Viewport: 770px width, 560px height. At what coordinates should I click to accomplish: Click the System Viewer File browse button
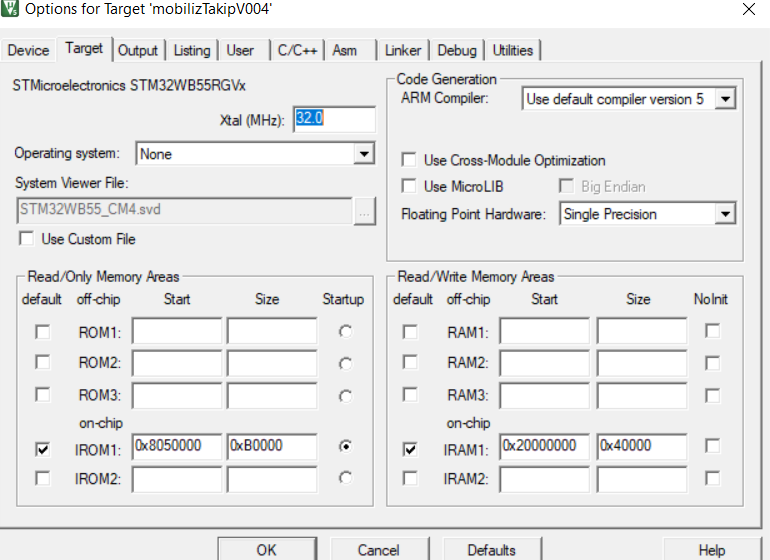coord(364,212)
